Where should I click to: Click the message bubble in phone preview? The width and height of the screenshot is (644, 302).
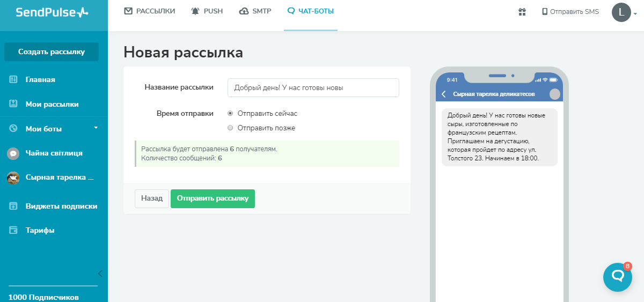pyautogui.click(x=500, y=137)
